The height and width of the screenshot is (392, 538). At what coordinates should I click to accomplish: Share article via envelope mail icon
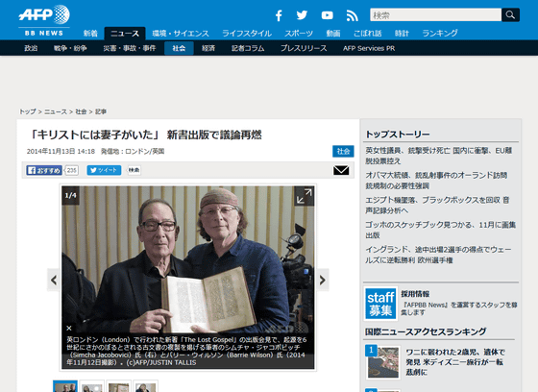pyautogui.click(x=341, y=170)
